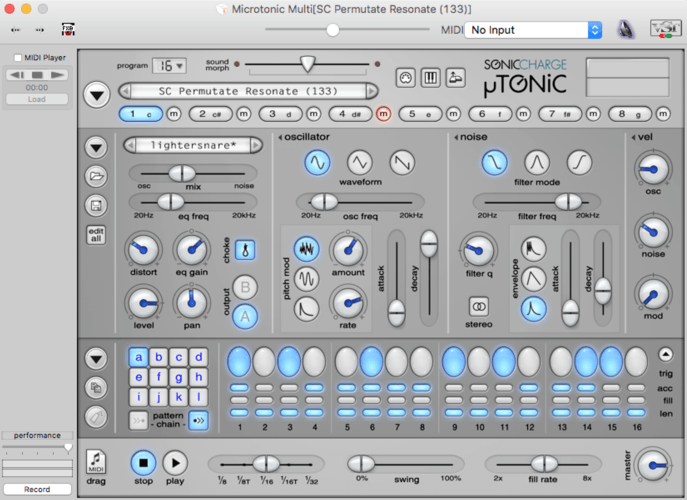The width and height of the screenshot is (687, 500).
Task: Select pattern k
Action: click(179, 397)
